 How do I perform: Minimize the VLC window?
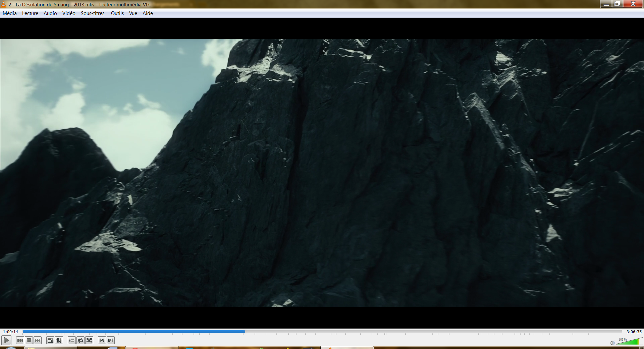click(606, 4)
